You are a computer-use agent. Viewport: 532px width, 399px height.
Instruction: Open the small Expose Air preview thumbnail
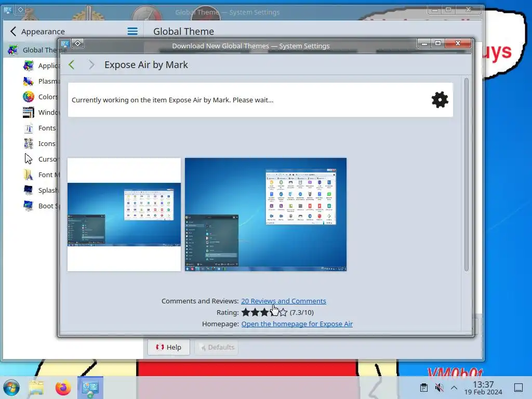point(124,215)
